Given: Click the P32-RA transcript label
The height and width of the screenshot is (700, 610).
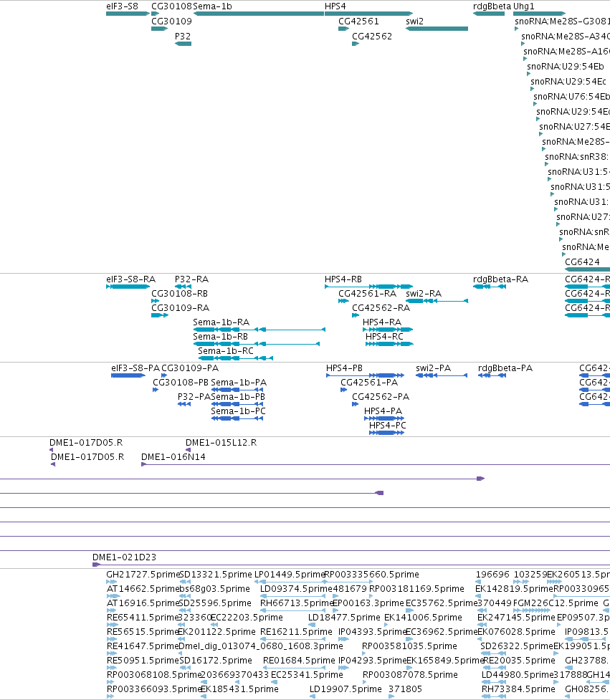Looking at the screenshot, I should pos(191,279).
